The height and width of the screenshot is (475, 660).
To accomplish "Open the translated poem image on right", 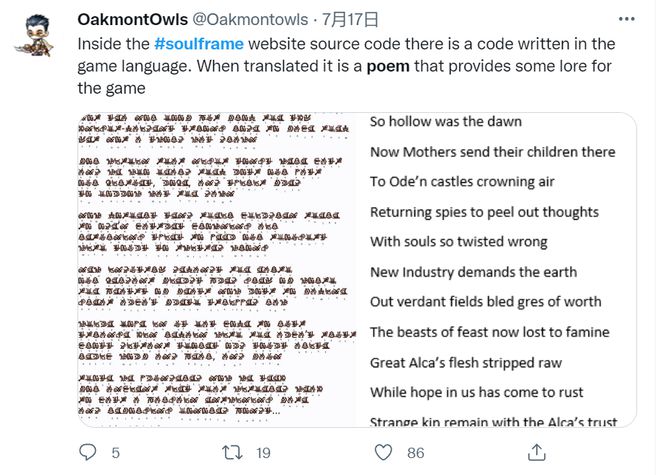I will tap(496, 270).
